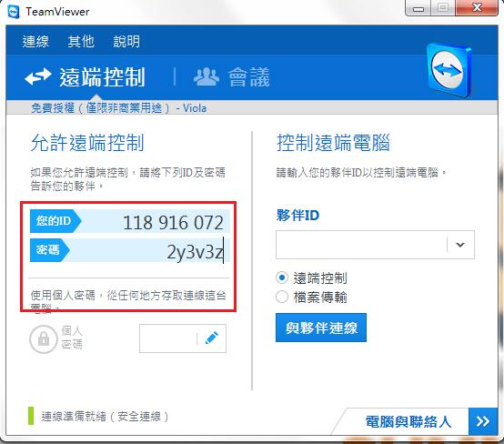Open the 說明 menu
Screen dimensions: 504x444
click(126, 42)
